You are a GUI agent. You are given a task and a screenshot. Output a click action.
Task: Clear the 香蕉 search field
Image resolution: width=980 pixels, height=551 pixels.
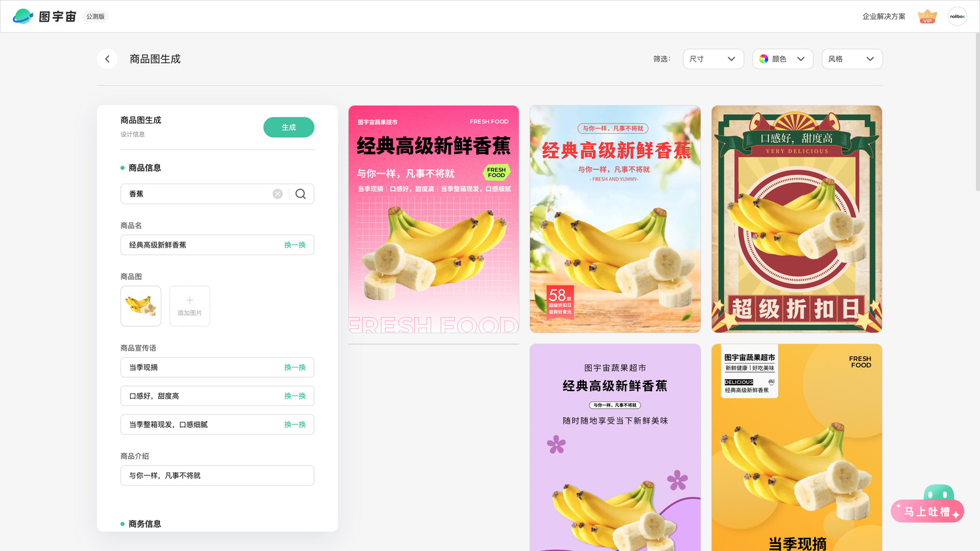click(x=278, y=194)
